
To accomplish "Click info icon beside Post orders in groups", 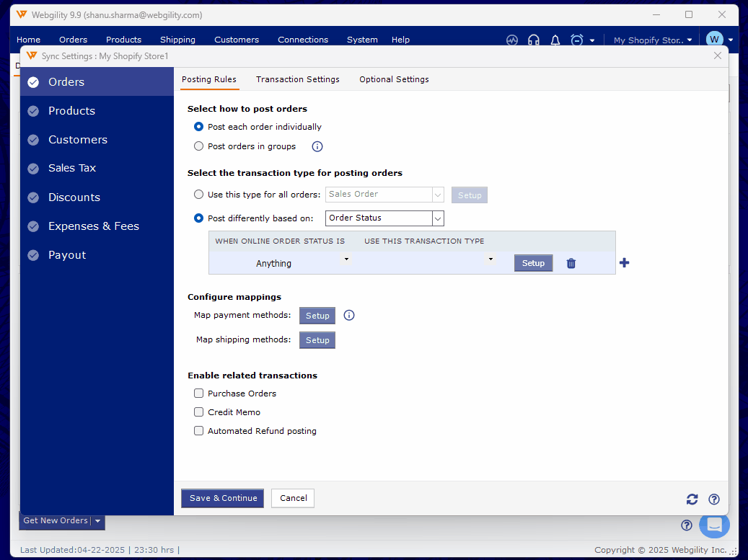I will (317, 146).
